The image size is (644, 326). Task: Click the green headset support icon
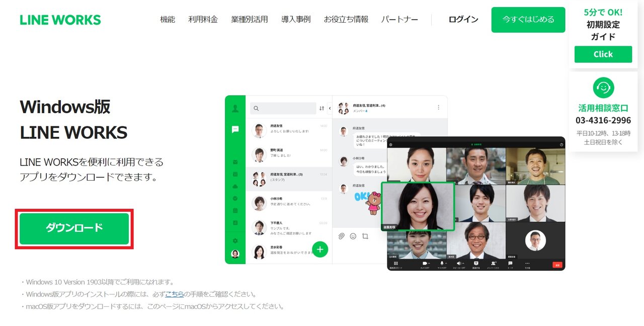(603, 88)
